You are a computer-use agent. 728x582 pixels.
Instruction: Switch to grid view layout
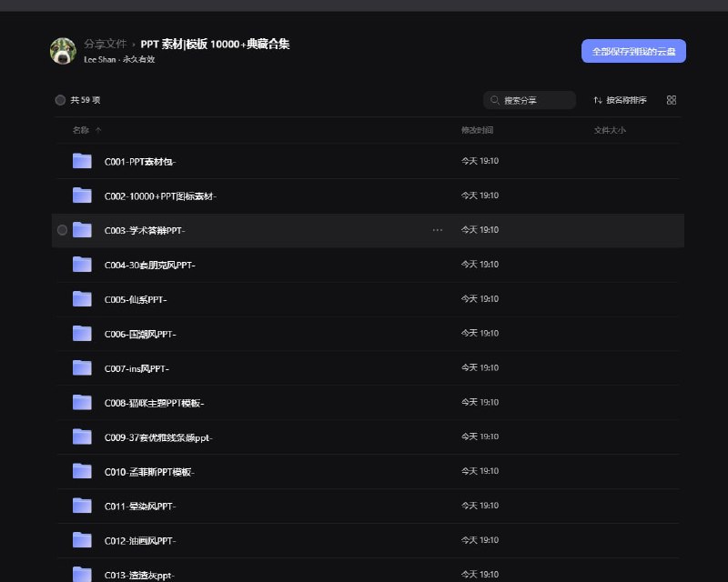coord(671,100)
